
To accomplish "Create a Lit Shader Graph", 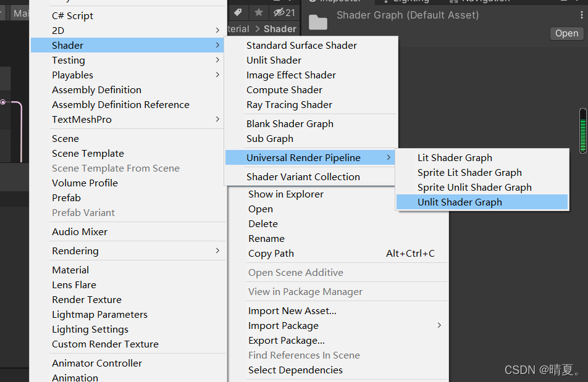I will [482, 157].
